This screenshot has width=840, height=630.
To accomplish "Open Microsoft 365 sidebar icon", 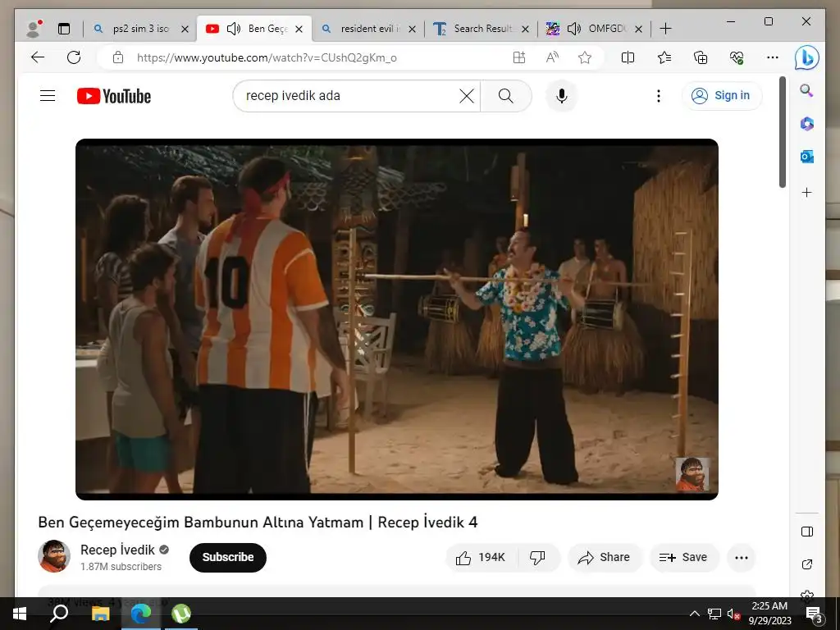I will coord(807,124).
